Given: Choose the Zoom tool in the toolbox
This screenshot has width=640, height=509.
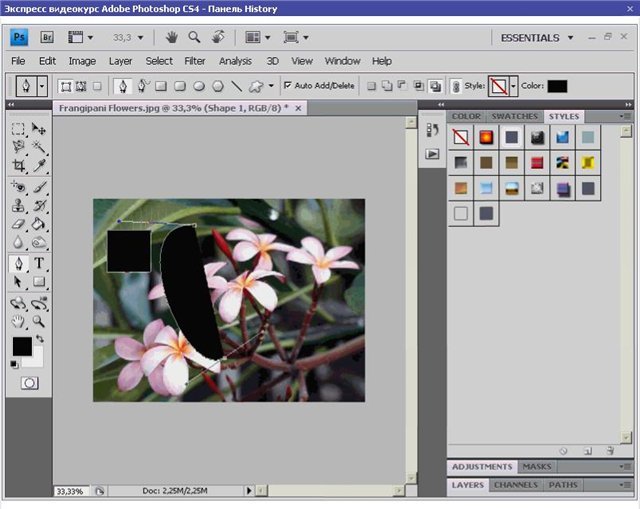Looking at the screenshot, I should (x=39, y=321).
